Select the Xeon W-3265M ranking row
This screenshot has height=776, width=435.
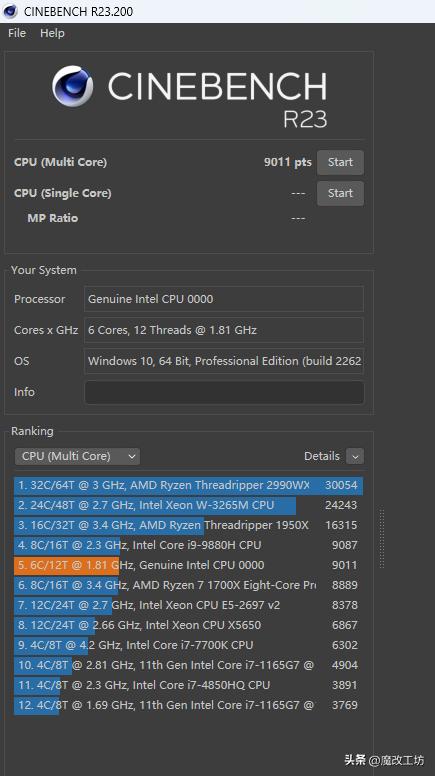click(188, 505)
